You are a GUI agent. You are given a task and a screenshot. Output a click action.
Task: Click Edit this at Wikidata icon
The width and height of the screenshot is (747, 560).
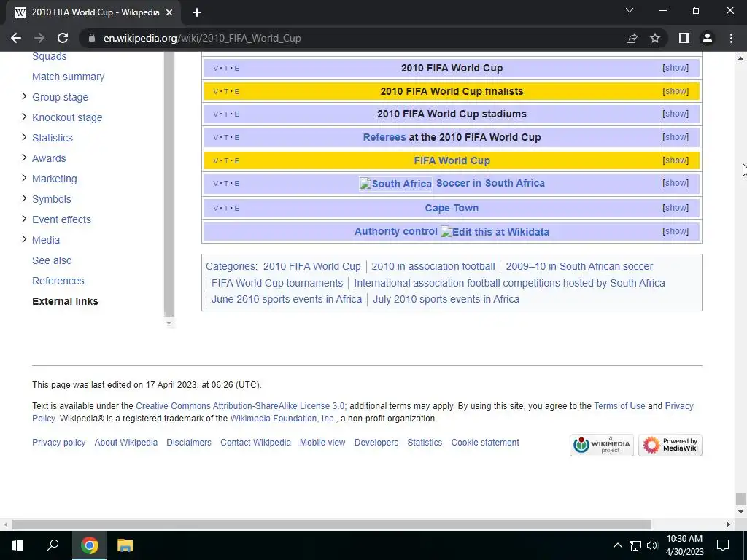(495, 232)
